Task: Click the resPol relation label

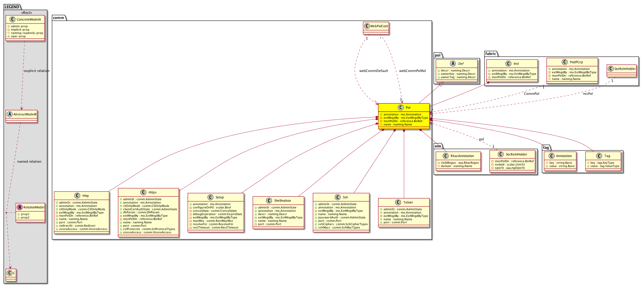Action: point(588,94)
